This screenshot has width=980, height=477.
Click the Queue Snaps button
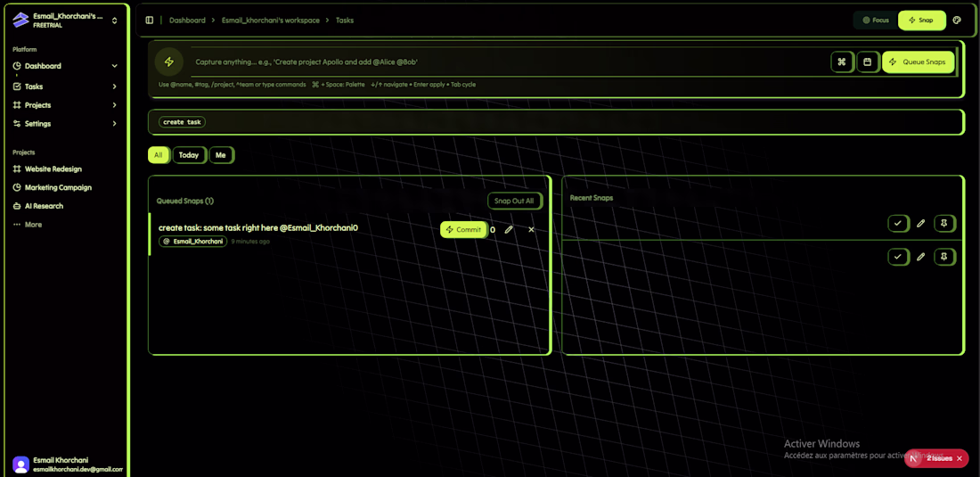click(x=919, y=62)
